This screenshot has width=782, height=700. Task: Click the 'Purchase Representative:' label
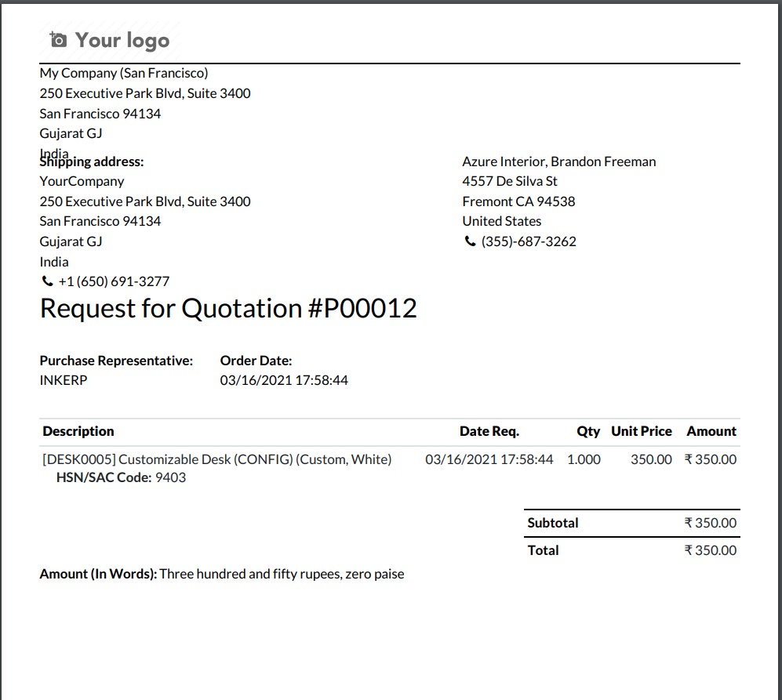(116, 361)
